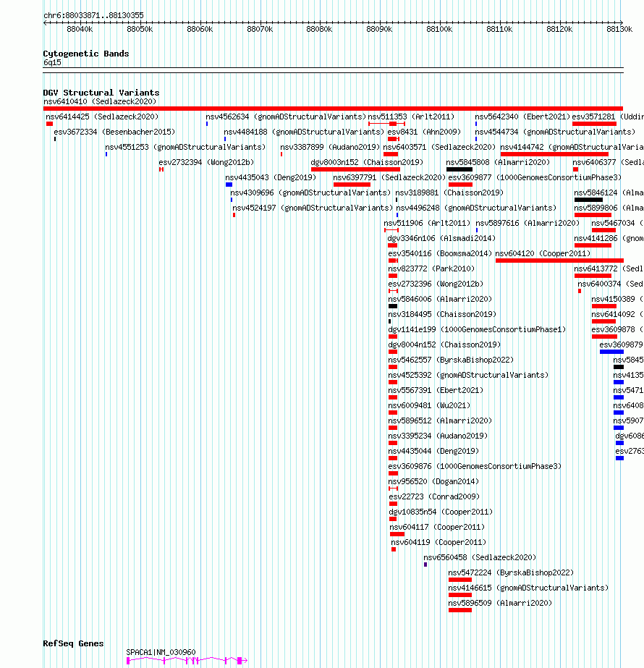644x668 pixels.
Task: Select the nsv4562634 gnomAD variant label
Action: point(286,117)
